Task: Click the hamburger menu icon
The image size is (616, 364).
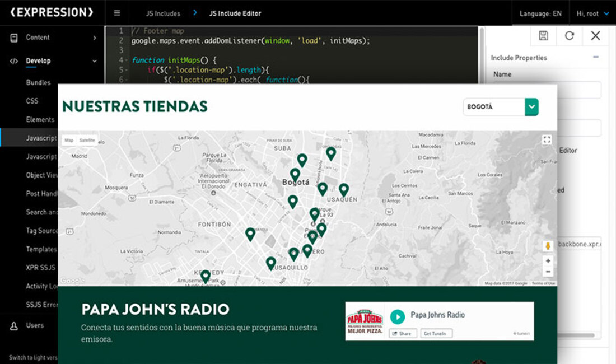Action: (x=117, y=13)
